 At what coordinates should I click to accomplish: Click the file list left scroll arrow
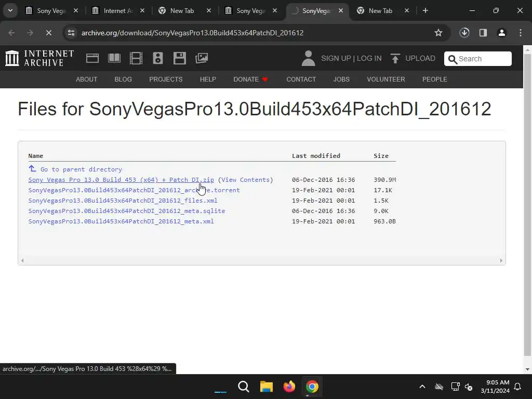tap(22, 261)
